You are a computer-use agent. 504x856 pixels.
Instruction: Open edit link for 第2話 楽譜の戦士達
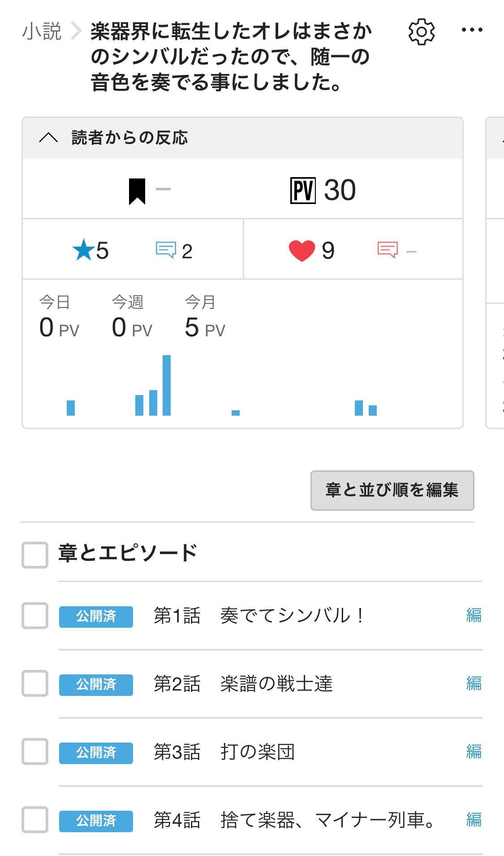click(474, 684)
